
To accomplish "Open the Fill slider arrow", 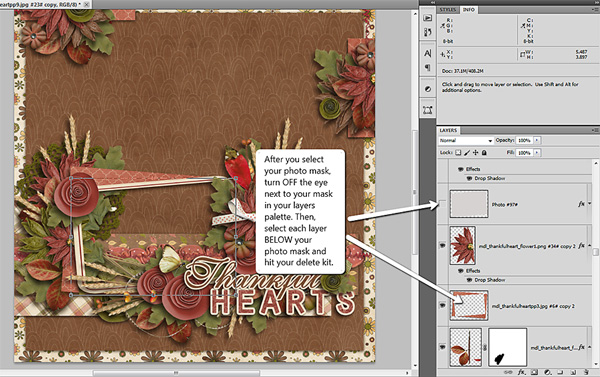I will [x=536, y=152].
